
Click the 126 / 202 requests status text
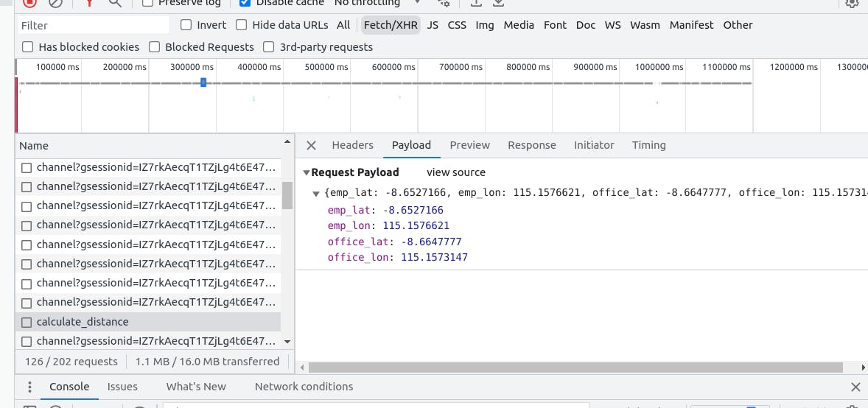(x=71, y=362)
